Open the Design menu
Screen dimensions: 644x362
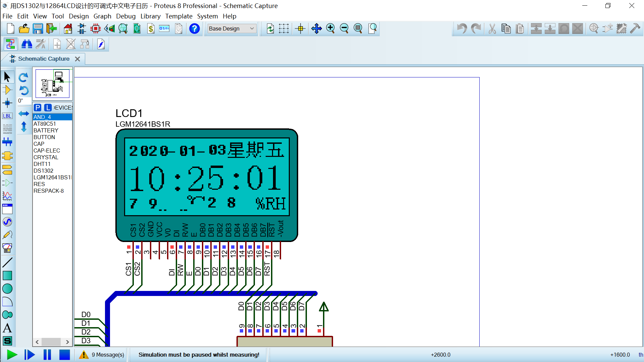pos(79,16)
